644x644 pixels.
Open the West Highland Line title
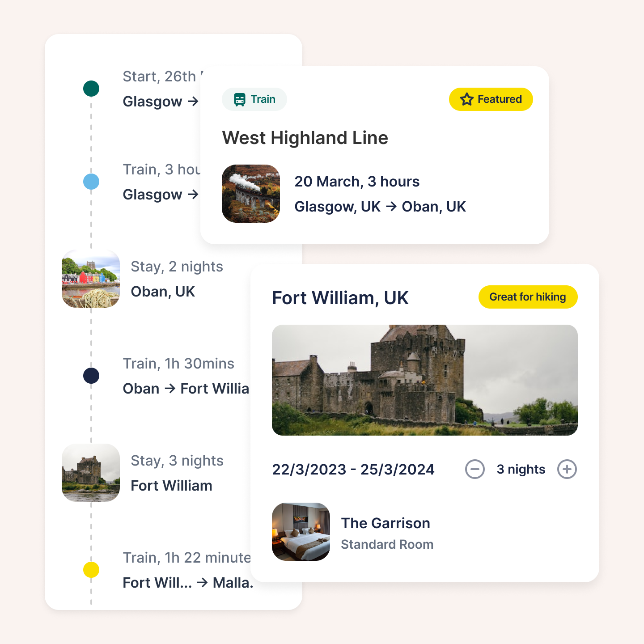305,138
